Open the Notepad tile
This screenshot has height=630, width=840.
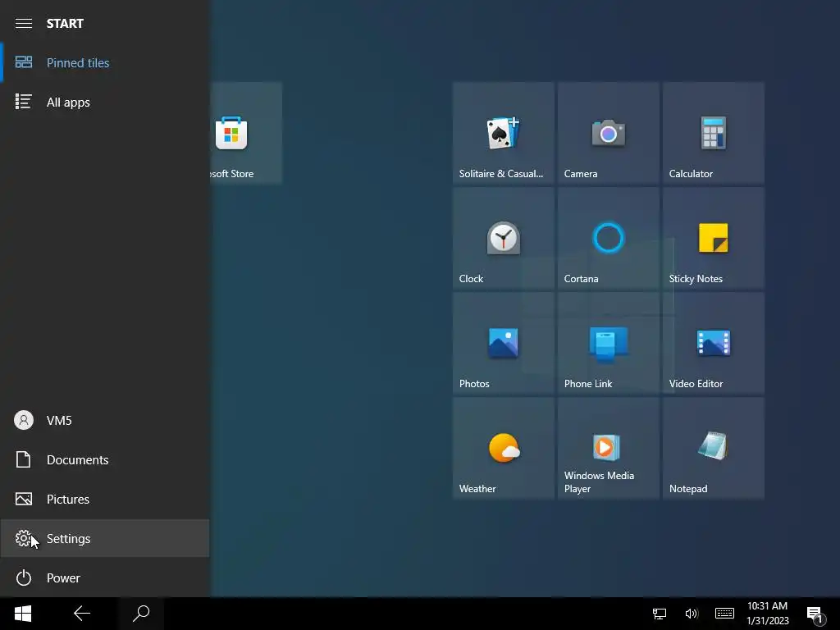pos(713,448)
